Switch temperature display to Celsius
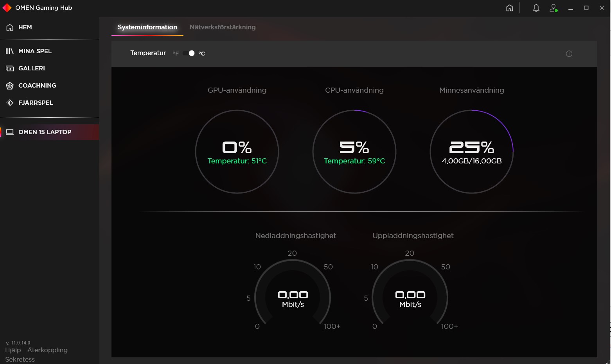Screen dimensions: 611x364 pyautogui.click(x=202, y=53)
